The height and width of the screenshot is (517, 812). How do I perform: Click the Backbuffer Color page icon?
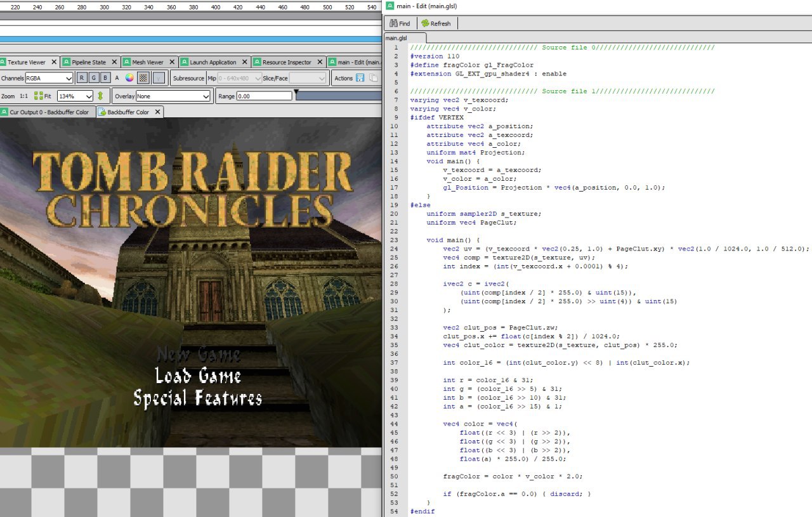click(x=102, y=112)
